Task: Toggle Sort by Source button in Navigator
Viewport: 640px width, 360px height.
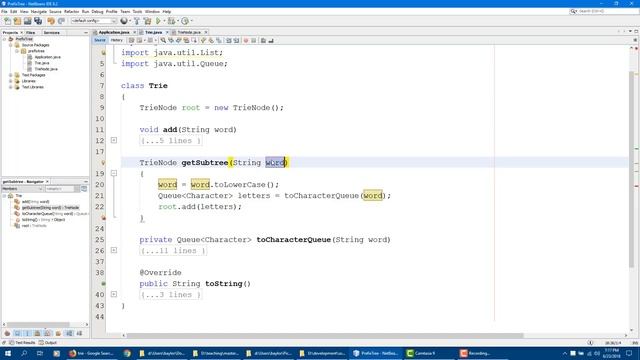Action: [80, 333]
